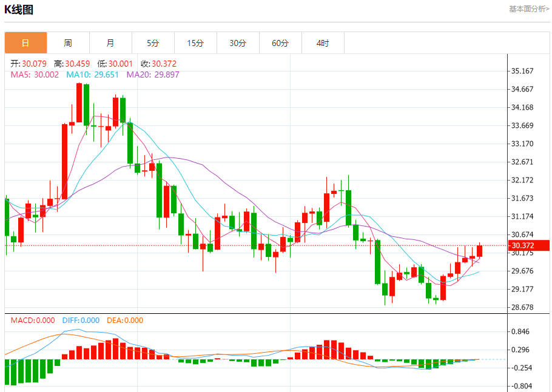The height and width of the screenshot is (392, 552).
Task: Click the DIFF value label
Action: coord(81,321)
